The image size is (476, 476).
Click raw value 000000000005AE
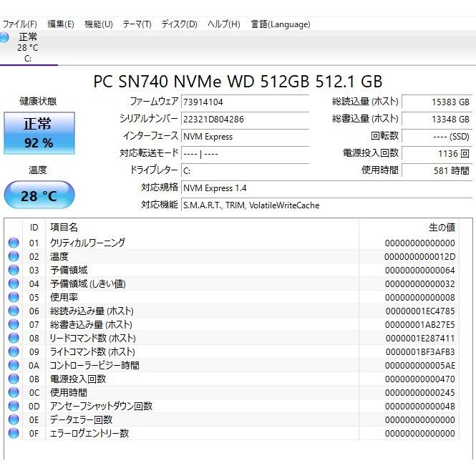(x=420, y=366)
